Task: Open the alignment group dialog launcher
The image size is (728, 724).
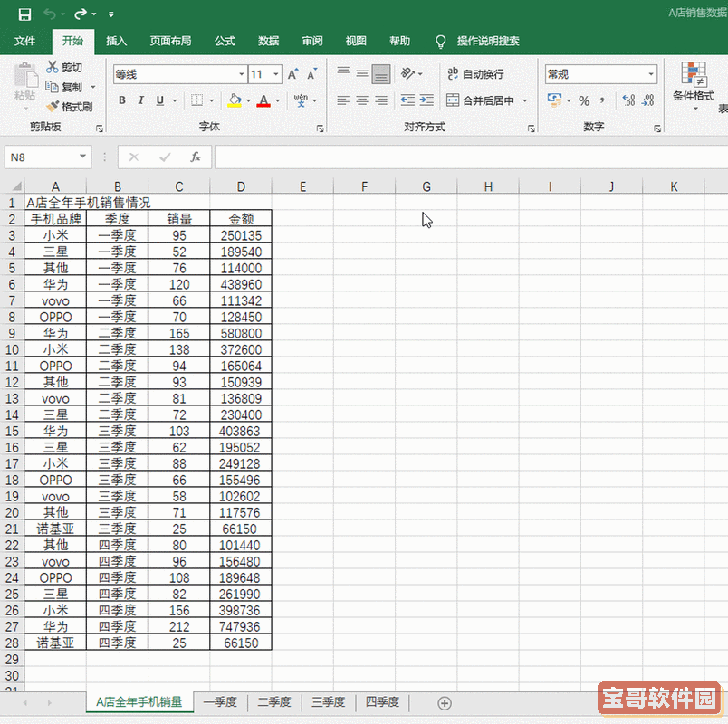Action: tap(532, 129)
